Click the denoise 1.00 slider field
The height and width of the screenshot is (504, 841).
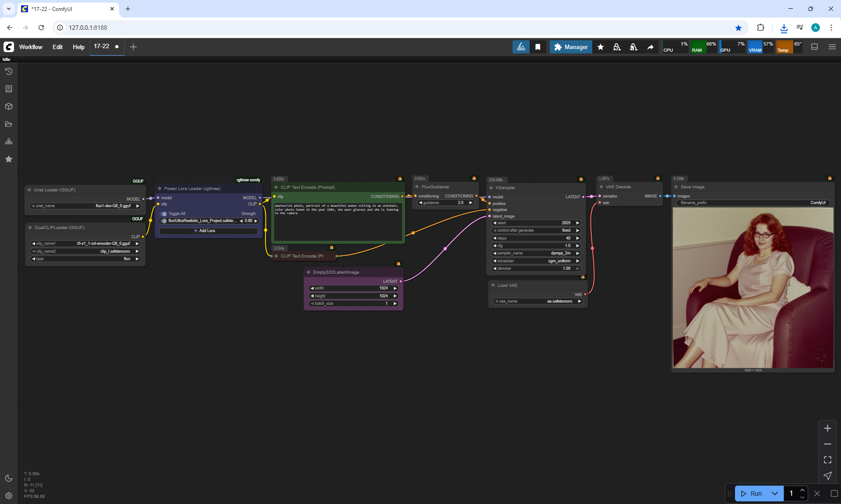pos(536,268)
